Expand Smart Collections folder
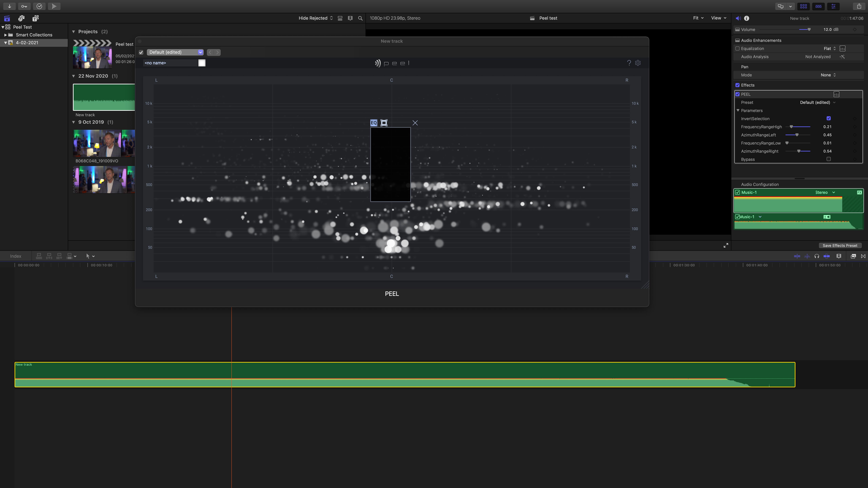The height and width of the screenshot is (488, 868). (5, 35)
